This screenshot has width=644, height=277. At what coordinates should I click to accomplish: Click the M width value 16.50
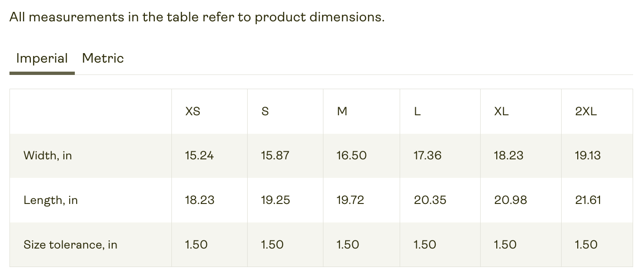pyautogui.click(x=351, y=156)
